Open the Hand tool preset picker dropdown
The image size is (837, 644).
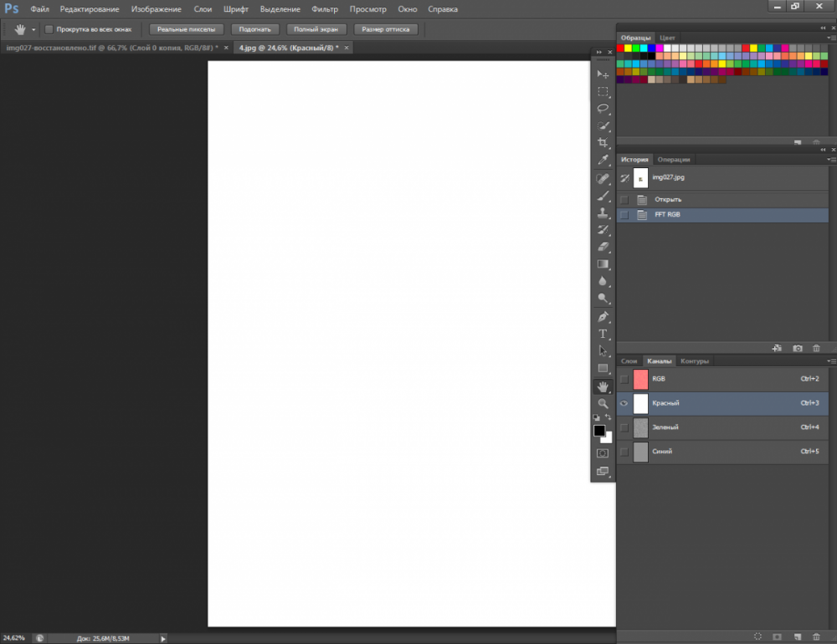click(33, 29)
